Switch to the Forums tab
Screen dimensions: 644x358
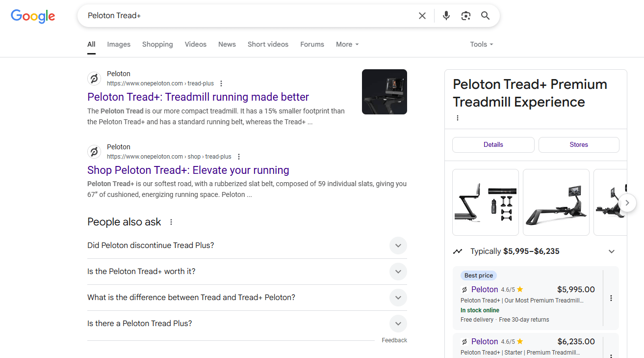[x=312, y=44]
